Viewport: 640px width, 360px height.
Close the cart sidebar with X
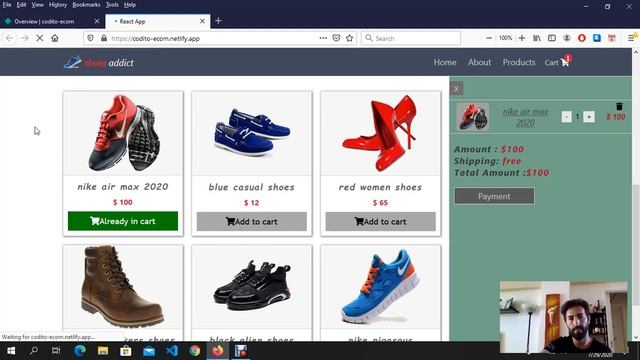point(456,89)
